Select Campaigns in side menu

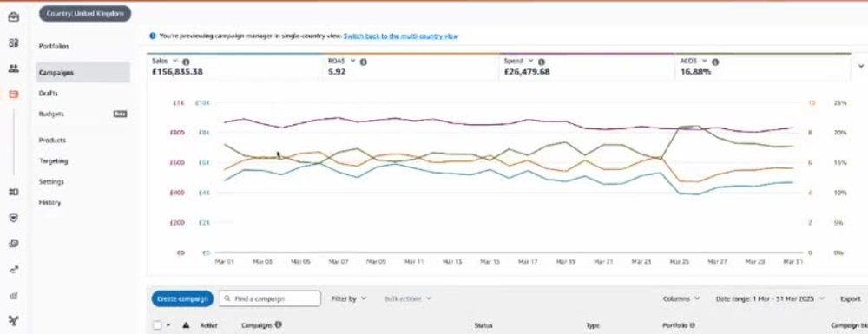(83, 73)
